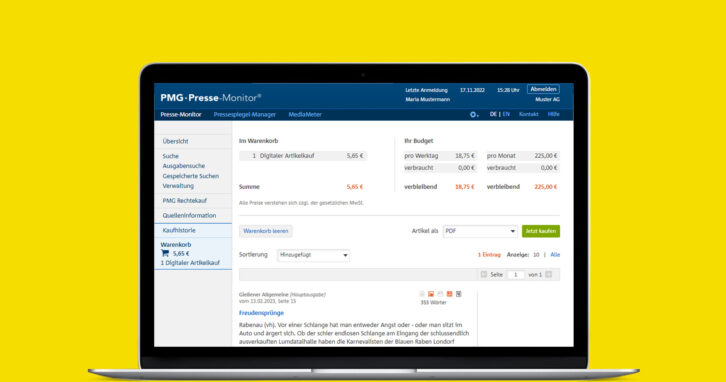Click the dark document icon in article icon row
Screen dimensions: 726x382
458,294
